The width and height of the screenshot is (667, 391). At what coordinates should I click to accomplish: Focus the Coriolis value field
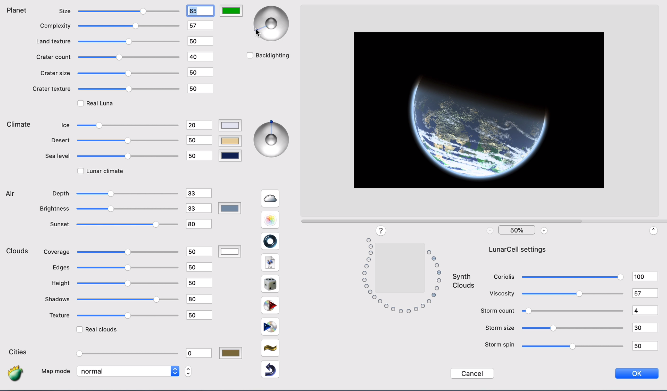[x=645, y=277]
